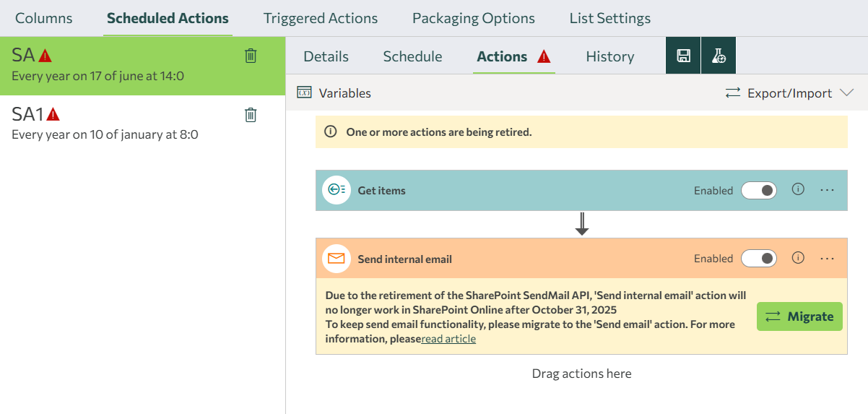Open the Variables panel icon
Image resolution: width=868 pixels, height=414 pixels.
point(305,92)
